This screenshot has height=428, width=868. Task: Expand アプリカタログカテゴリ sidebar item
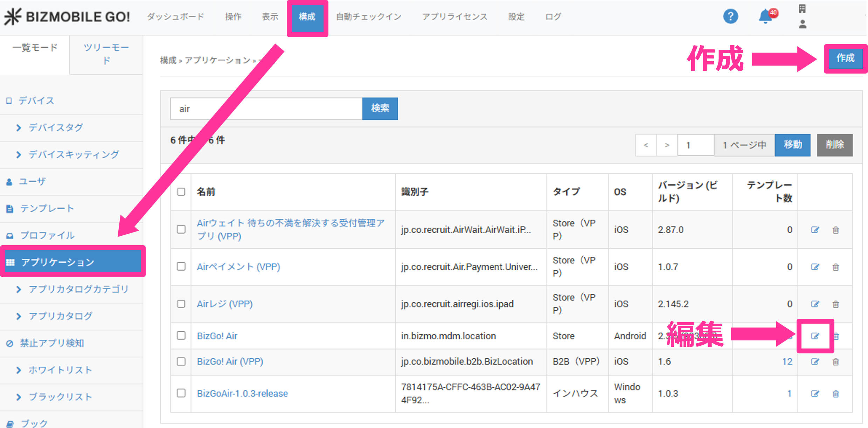78,289
